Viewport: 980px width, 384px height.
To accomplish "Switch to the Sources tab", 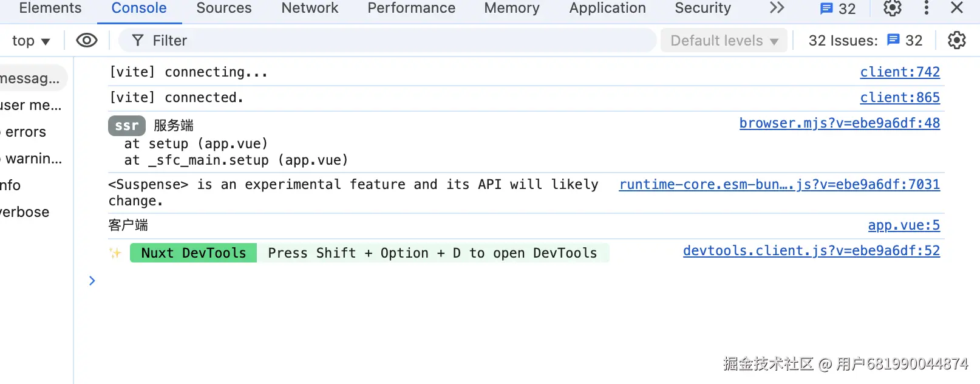I will pos(223,8).
